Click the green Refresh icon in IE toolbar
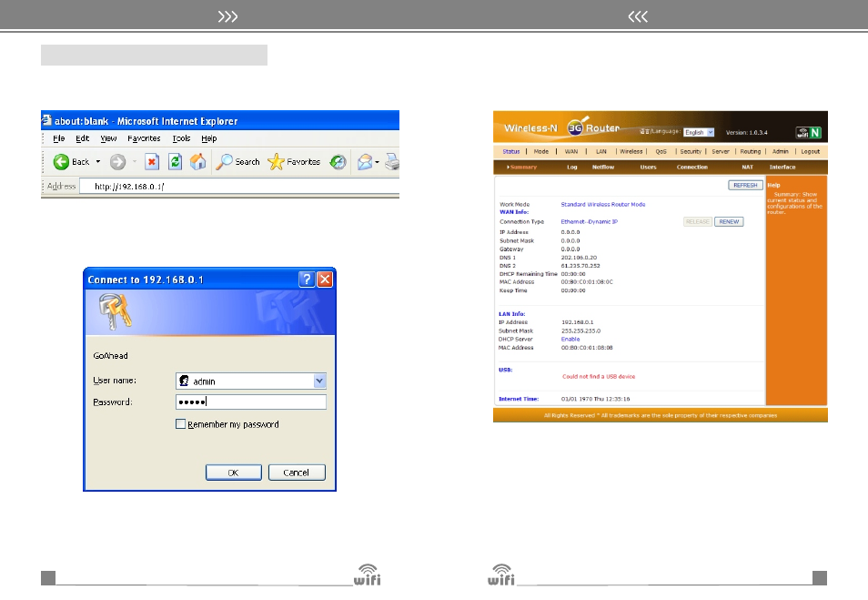 [x=175, y=162]
